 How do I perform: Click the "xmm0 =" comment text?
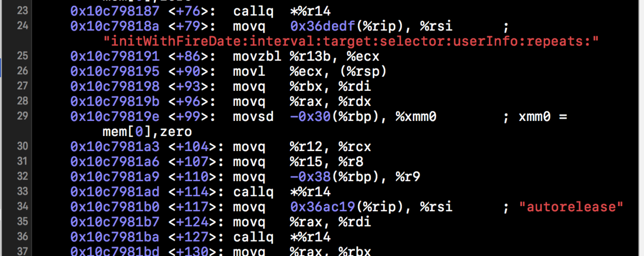pyautogui.click(x=543, y=116)
